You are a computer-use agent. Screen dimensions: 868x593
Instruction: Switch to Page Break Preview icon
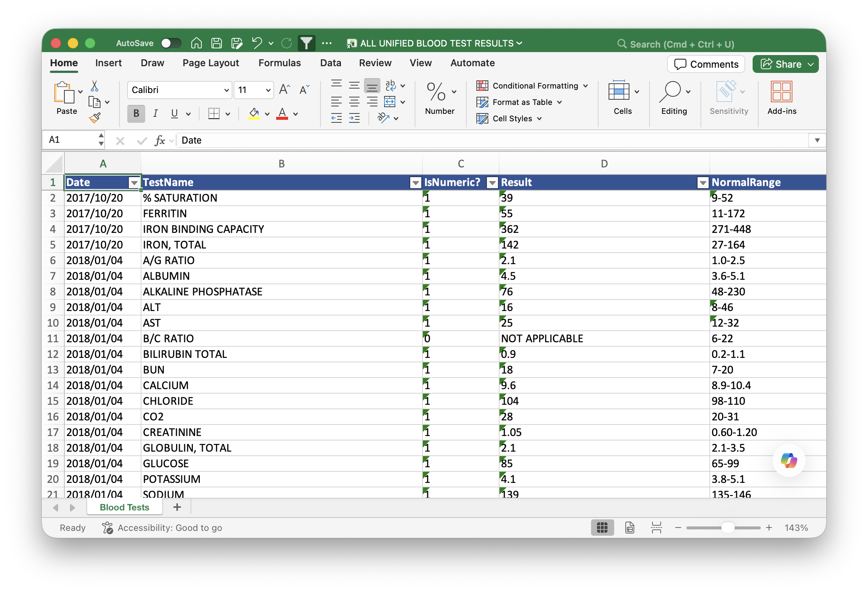pyautogui.click(x=656, y=528)
